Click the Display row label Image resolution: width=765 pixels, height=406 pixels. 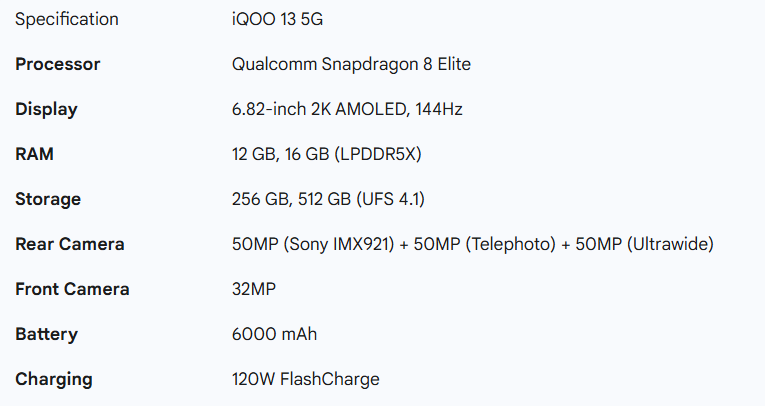(46, 109)
